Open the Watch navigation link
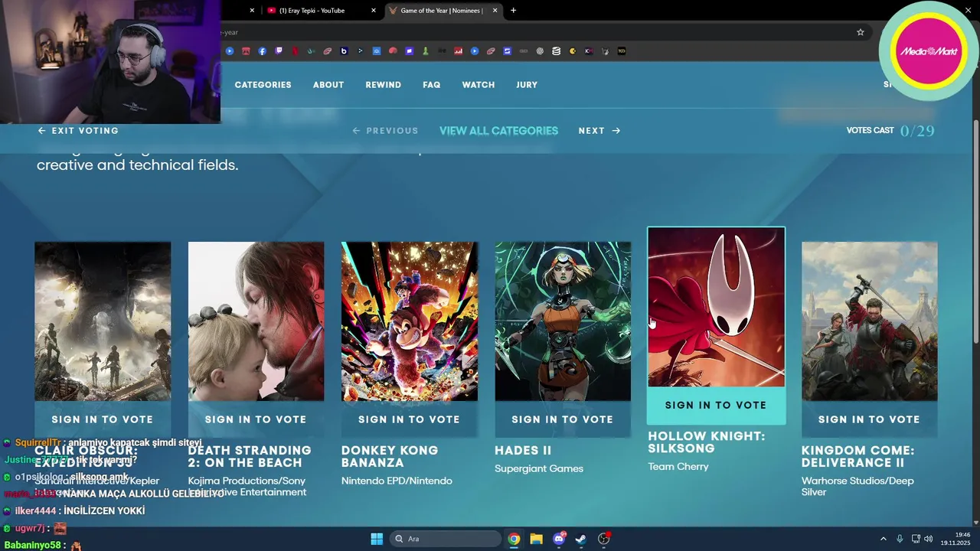 tap(479, 85)
